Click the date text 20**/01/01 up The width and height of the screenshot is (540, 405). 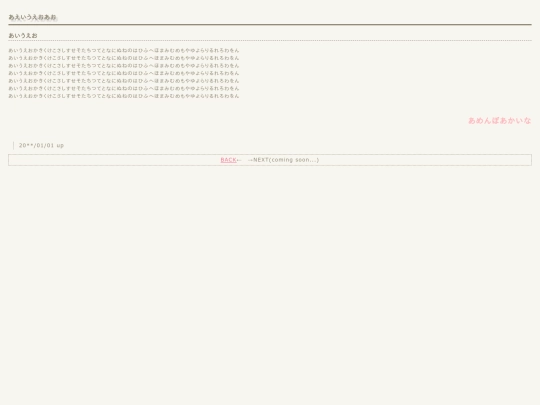(41, 145)
